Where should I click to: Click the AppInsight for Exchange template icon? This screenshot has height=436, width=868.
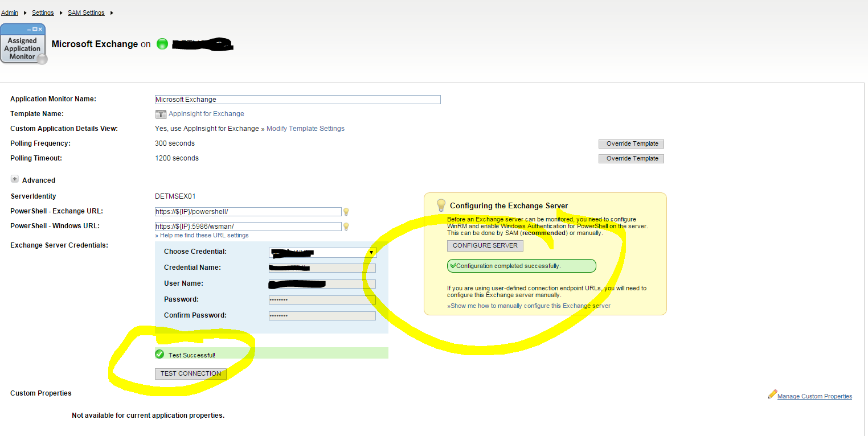(161, 114)
